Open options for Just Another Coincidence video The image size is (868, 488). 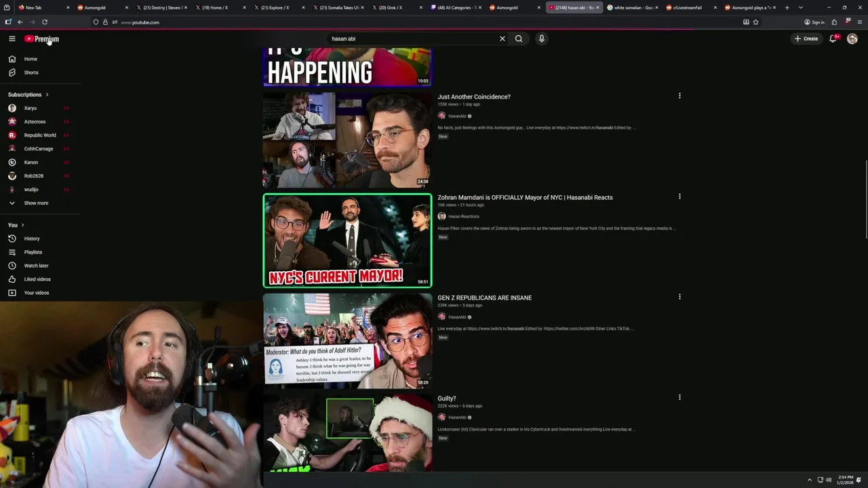pos(679,96)
